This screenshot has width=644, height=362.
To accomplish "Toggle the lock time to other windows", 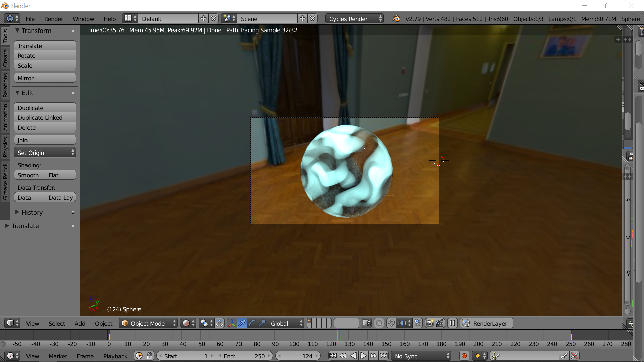I will [150, 356].
